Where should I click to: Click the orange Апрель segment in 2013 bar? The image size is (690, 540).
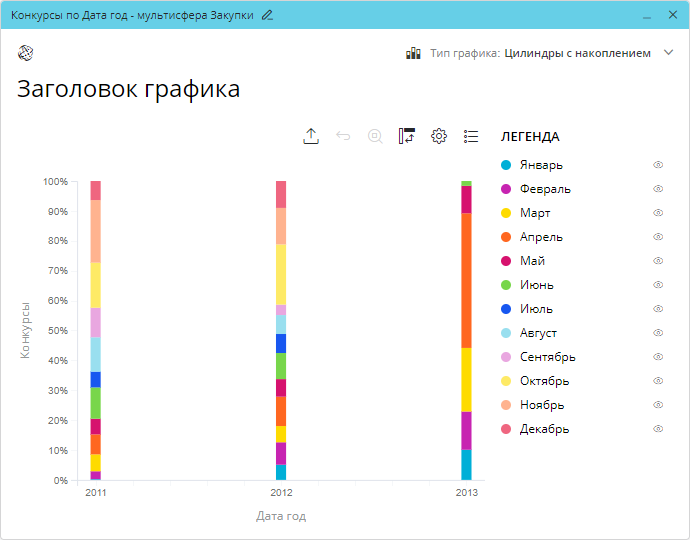(x=466, y=280)
